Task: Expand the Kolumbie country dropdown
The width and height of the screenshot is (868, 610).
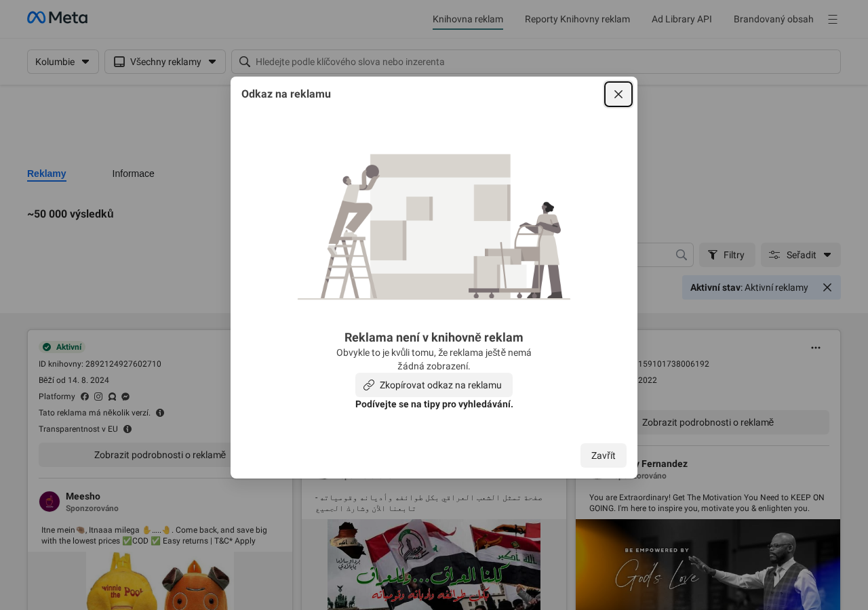Action: (63, 62)
